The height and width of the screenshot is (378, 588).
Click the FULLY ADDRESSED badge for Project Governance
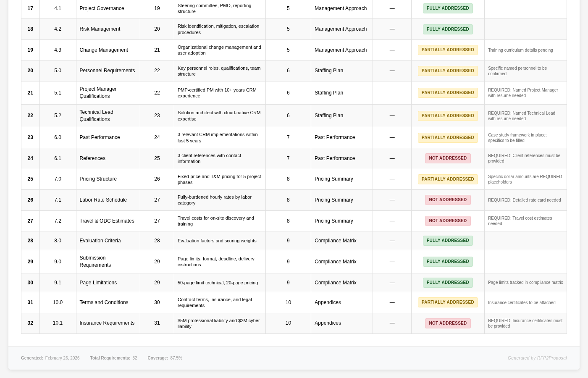coord(448,8)
